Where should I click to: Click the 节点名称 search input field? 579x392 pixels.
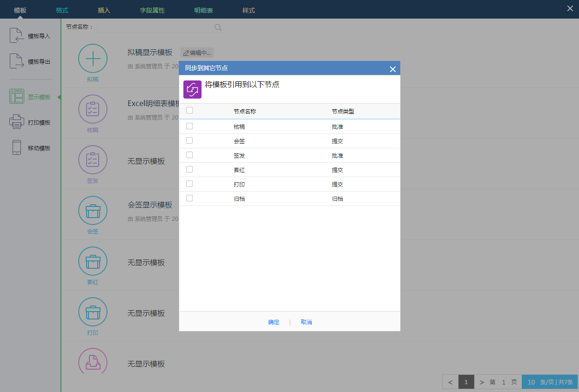click(159, 27)
